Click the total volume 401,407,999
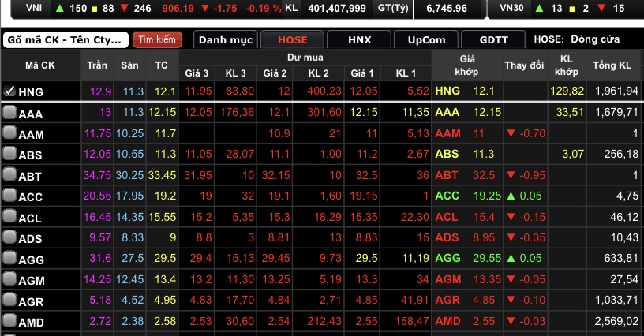Image resolution: width=644 pixels, height=336 pixels. tap(337, 8)
